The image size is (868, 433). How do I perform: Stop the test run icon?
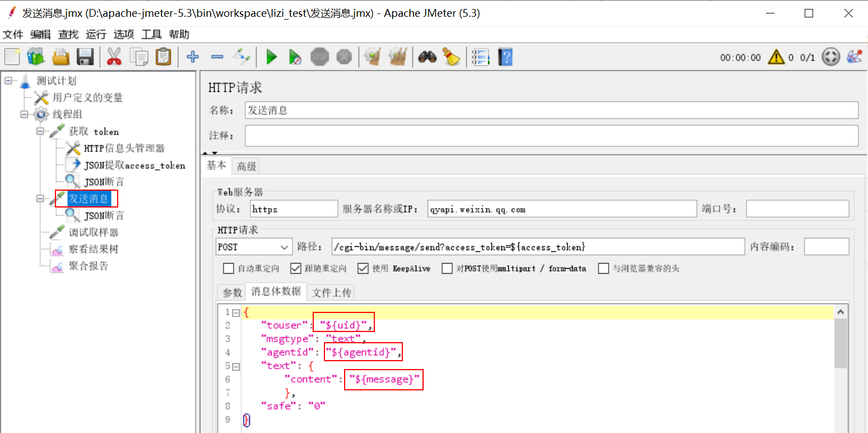(x=319, y=57)
